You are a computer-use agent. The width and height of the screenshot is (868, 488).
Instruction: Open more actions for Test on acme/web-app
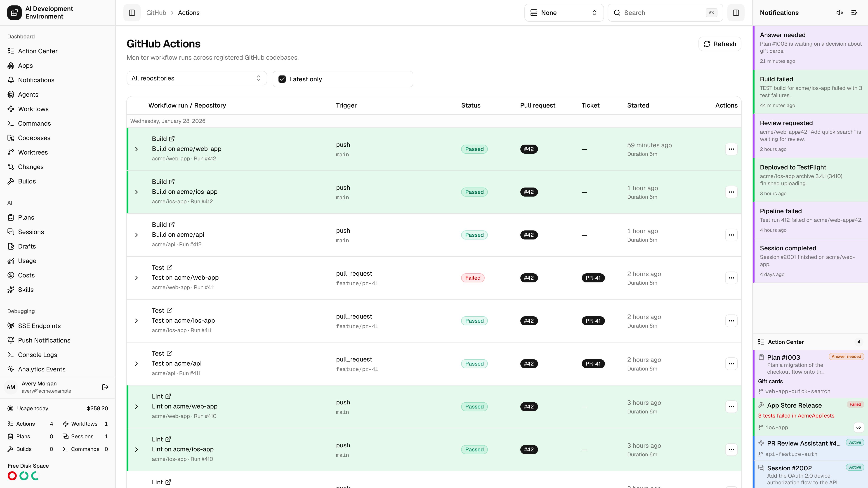point(731,278)
